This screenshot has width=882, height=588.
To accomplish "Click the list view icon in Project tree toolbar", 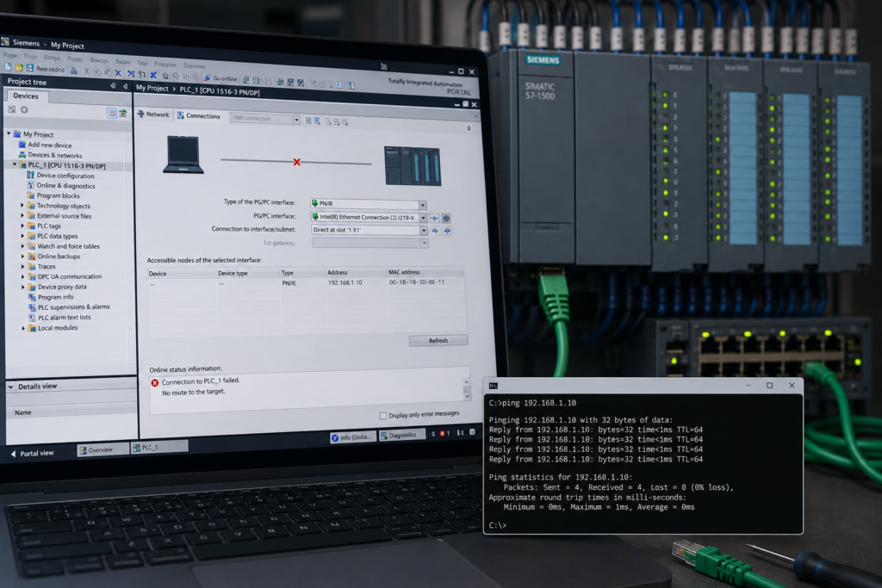I will pyautogui.click(x=111, y=113).
